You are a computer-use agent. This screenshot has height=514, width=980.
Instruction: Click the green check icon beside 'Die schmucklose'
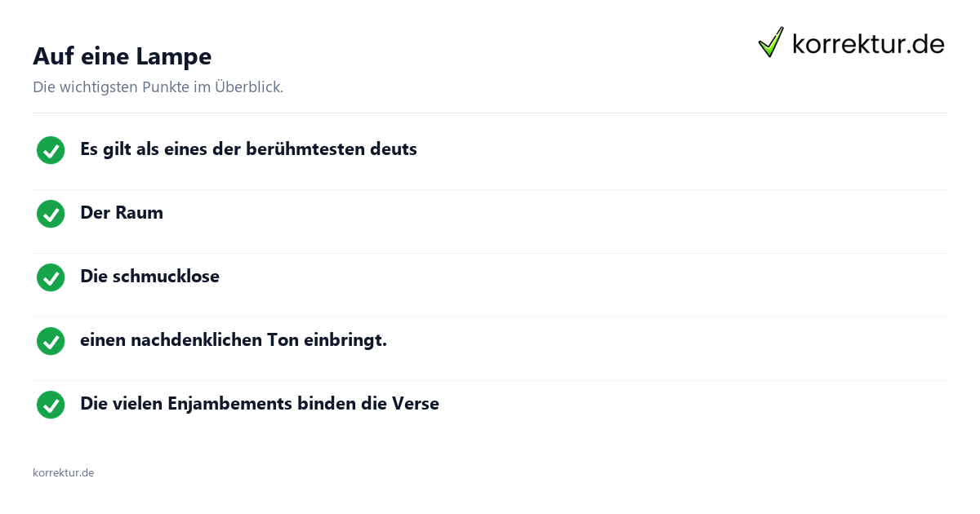[x=51, y=277]
